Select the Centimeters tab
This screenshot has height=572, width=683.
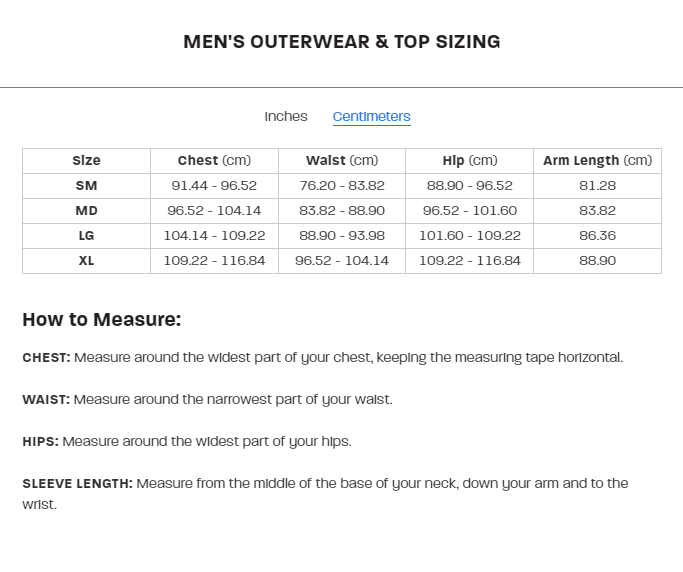pyautogui.click(x=371, y=117)
